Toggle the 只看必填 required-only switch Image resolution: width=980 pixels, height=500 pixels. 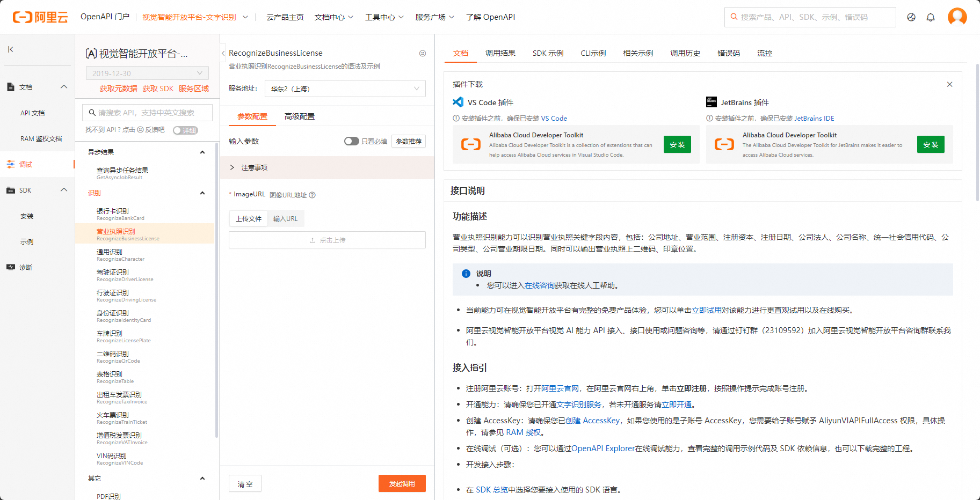pos(352,141)
